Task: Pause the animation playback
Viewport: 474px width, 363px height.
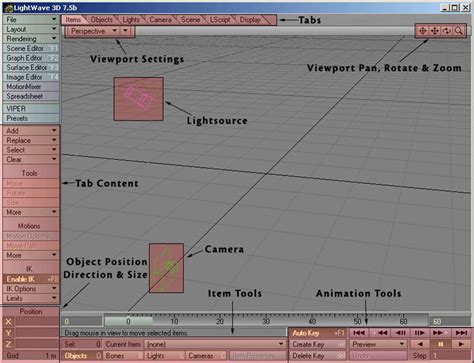Action: click(x=440, y=344)
